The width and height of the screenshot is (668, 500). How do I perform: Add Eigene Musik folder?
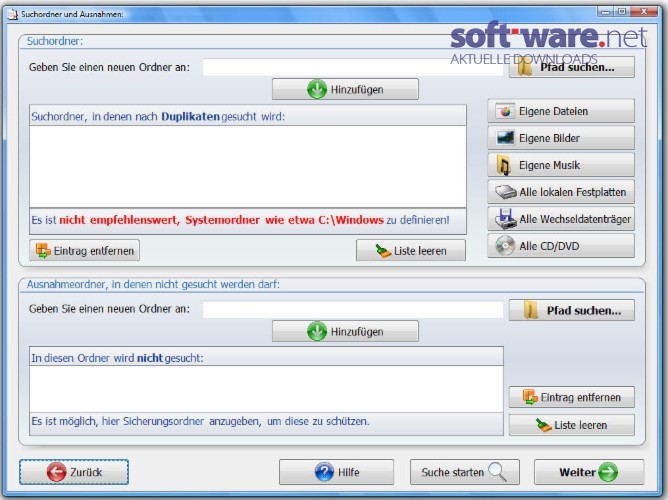(x=561, y=165)
